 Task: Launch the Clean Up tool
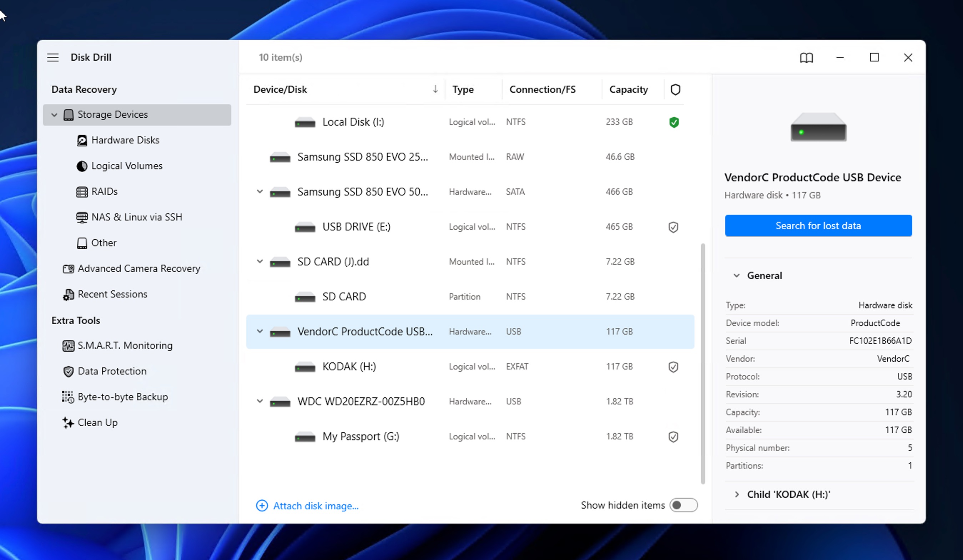(x=97, y=422)
